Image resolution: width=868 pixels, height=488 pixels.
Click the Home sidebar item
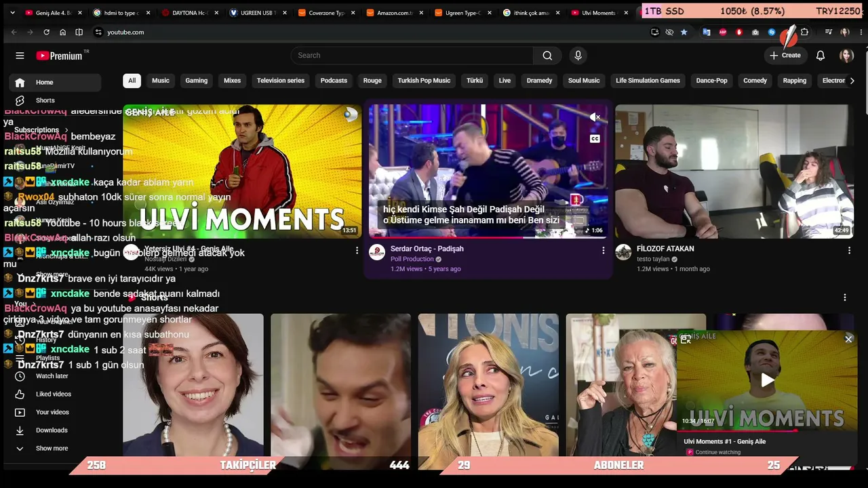click(55, 83)
